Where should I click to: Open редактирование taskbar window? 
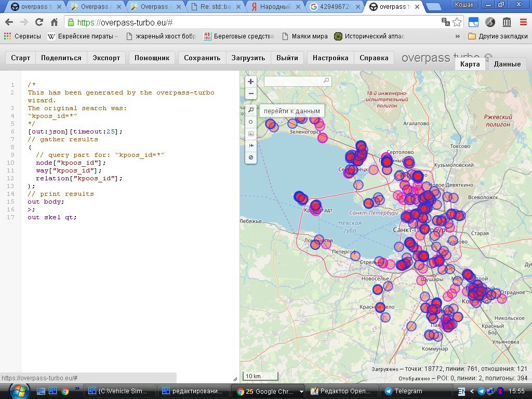[x=192, y=391]
